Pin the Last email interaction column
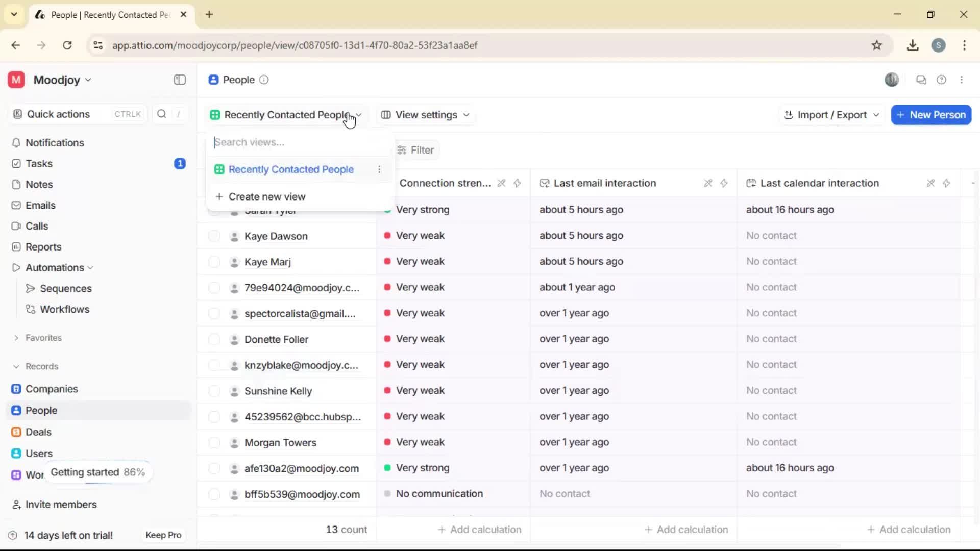 pos(707,183)
